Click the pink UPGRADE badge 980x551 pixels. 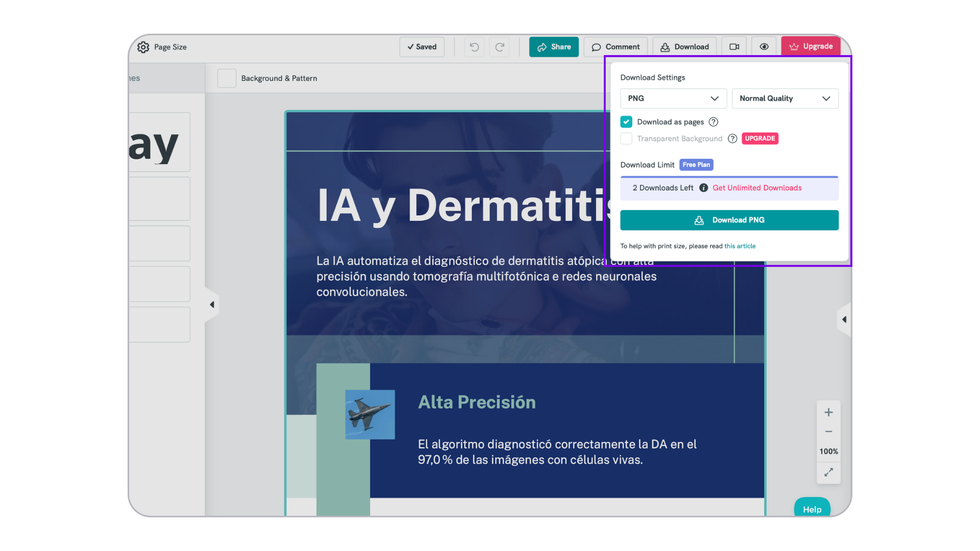[x=760, y=138]
